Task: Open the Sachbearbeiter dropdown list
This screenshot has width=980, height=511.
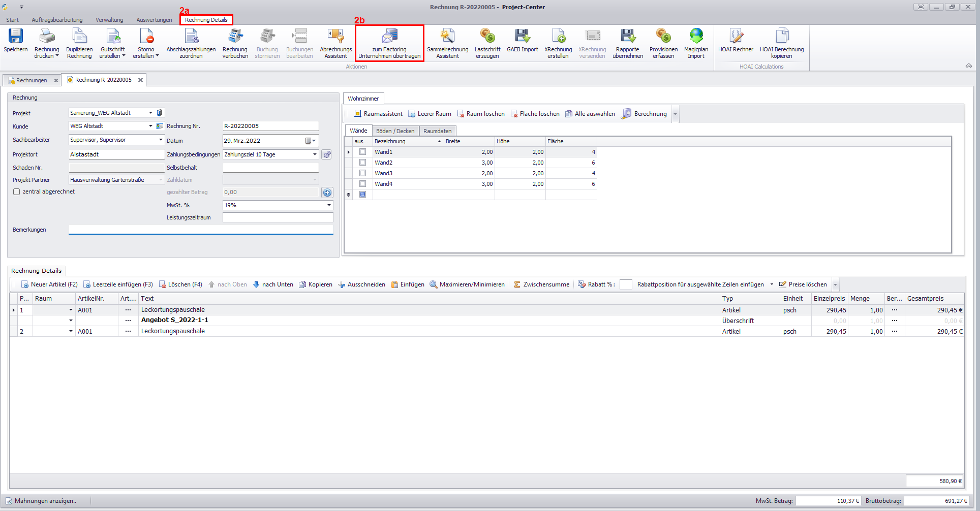Action: 161,140
